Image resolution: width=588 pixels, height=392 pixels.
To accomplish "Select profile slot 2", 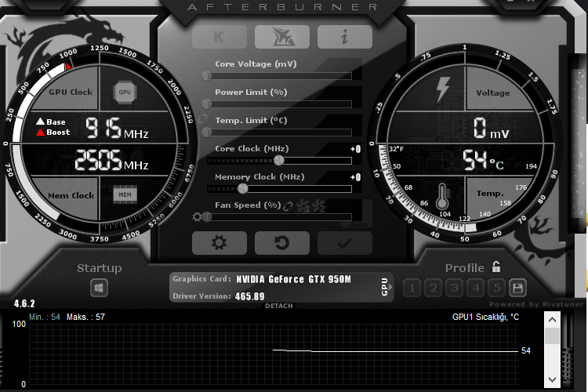I will click(x=433, y=288).
